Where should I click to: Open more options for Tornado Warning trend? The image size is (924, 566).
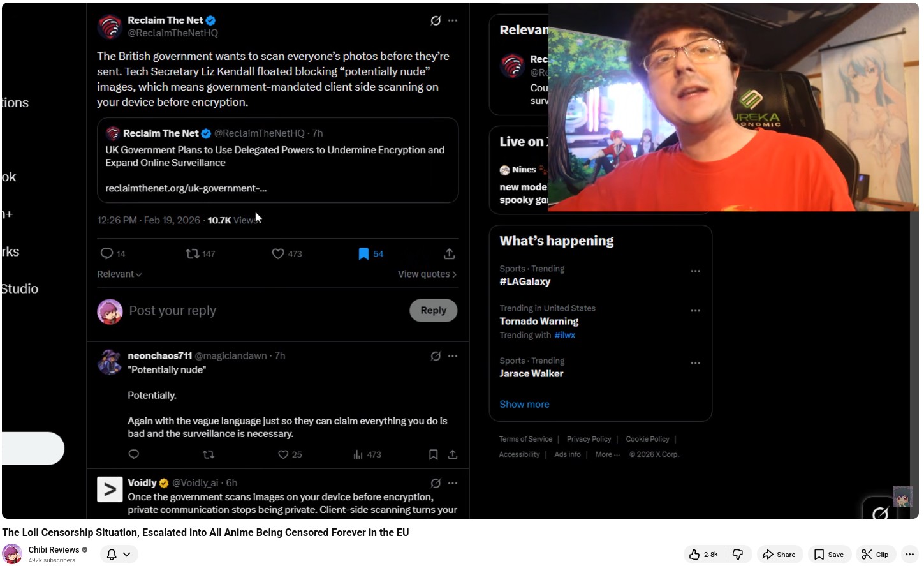pyautogui.click(x=695, y=311)
